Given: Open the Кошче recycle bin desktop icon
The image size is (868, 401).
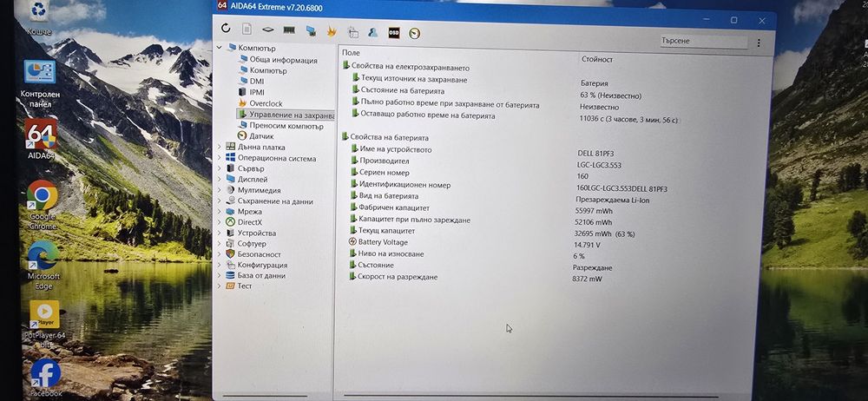Looking at the screenshot, I should tap(39, 18).
